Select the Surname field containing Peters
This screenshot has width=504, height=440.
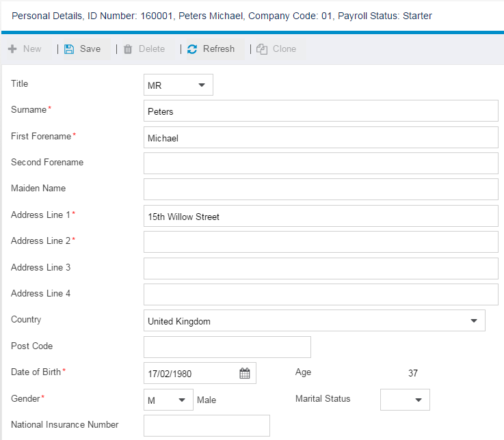click(321, 111)
